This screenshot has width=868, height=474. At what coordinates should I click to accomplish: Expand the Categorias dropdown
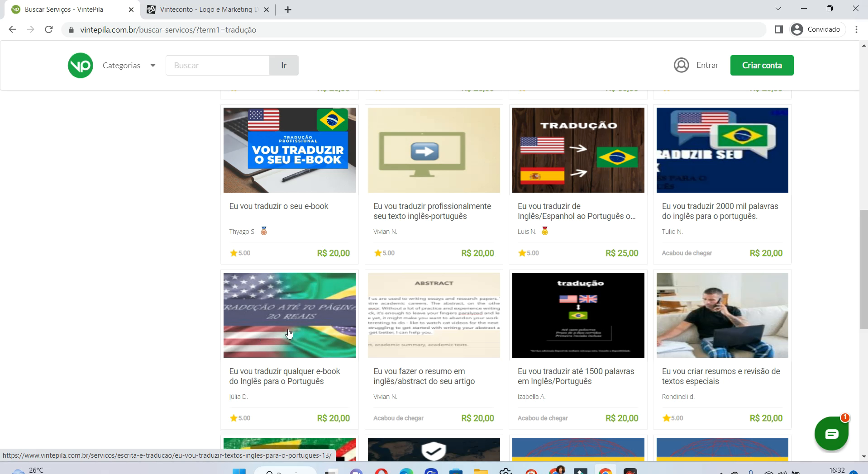pos(129,65)
